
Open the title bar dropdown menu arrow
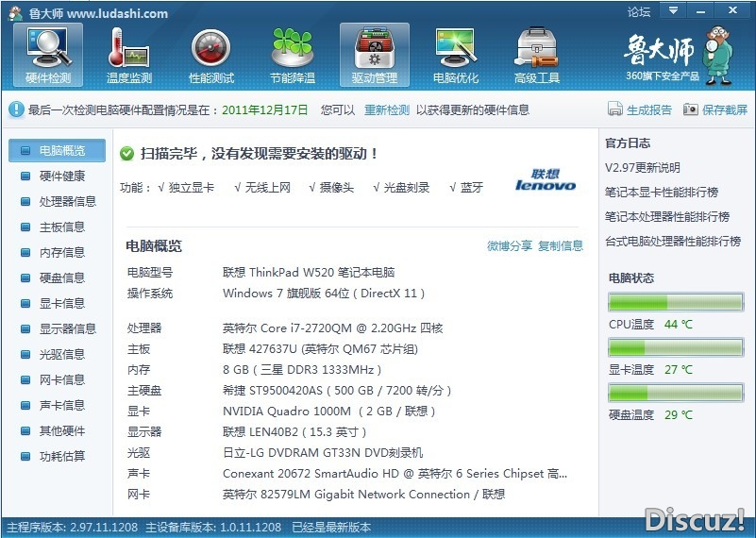(x=674, y=10)
